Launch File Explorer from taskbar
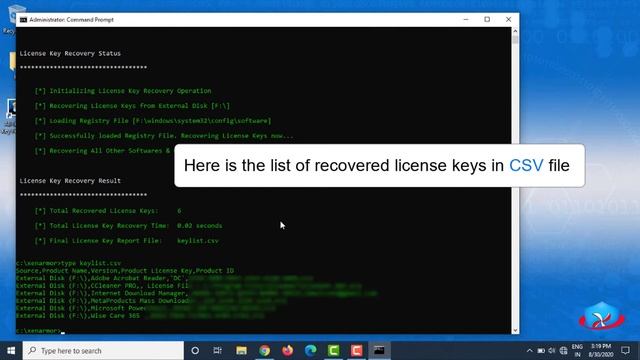This screenshot has width=640, height=360. (241, 351)
